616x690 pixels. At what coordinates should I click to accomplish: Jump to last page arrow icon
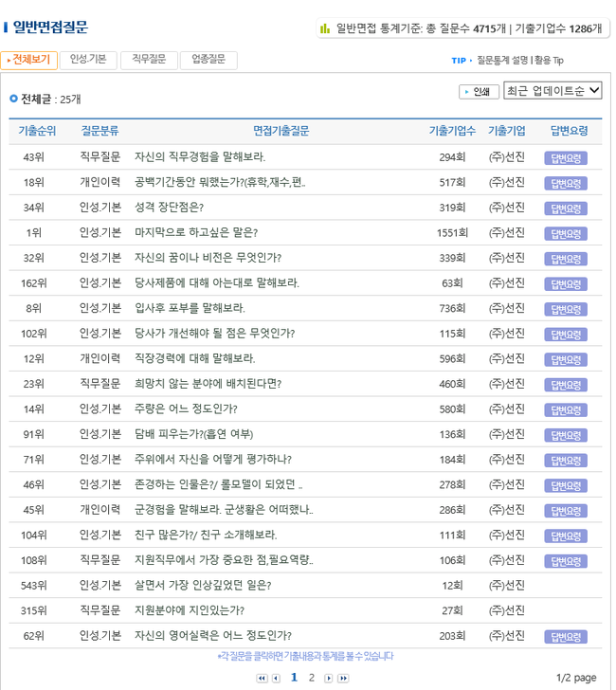[x=343, y=678]
